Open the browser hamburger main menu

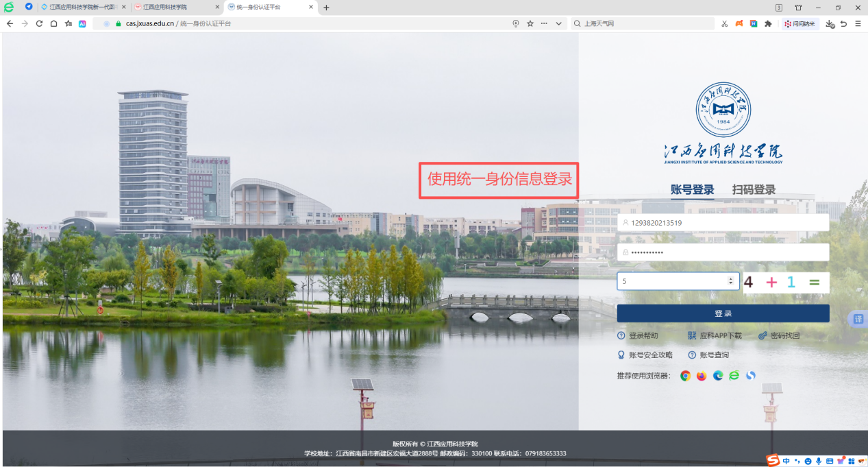[858, 23]
